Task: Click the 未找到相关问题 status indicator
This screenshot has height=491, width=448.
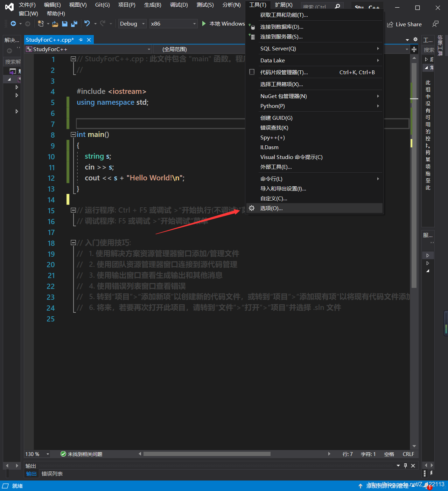Action: (82, 454)
